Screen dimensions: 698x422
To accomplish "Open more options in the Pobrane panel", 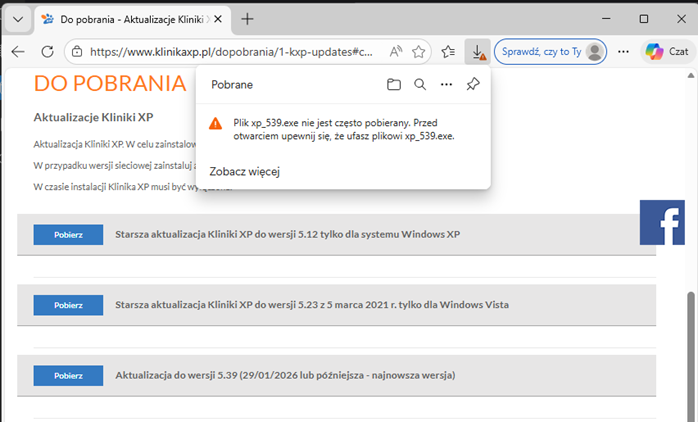I will [447, 85].
